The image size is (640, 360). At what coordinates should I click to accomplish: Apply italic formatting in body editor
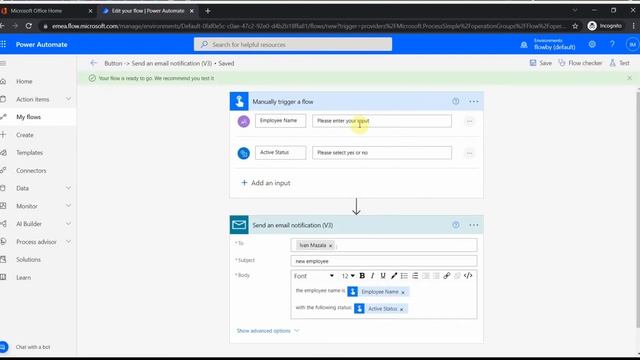(x=373, y=276)
